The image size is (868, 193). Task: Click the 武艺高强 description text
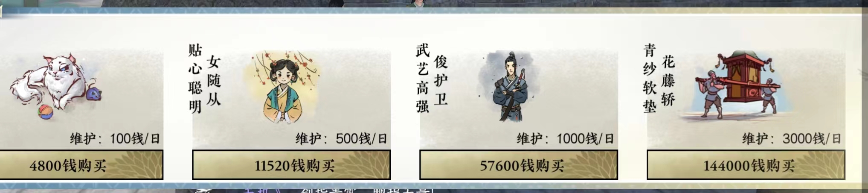pyautogui.click(x=422, y=78)
